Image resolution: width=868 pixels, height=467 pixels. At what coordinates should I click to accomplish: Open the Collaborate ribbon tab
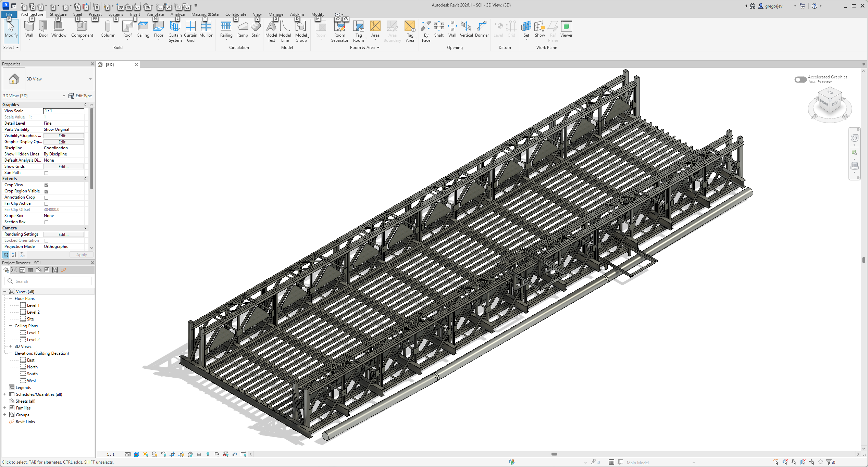click(236, 14)
